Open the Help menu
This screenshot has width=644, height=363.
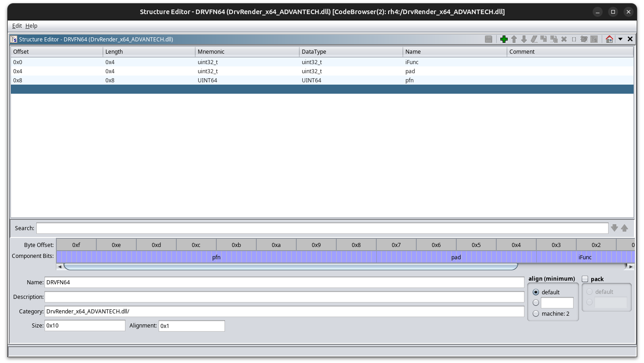tap(31, 26)
